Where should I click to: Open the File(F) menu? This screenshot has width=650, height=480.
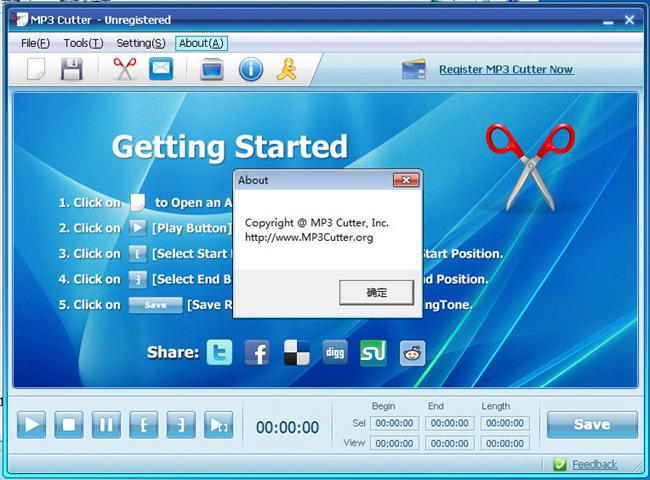36,43
